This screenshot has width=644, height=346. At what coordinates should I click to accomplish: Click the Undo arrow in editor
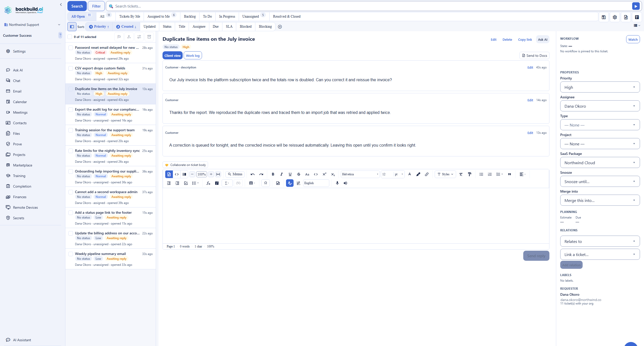(253, 174)
